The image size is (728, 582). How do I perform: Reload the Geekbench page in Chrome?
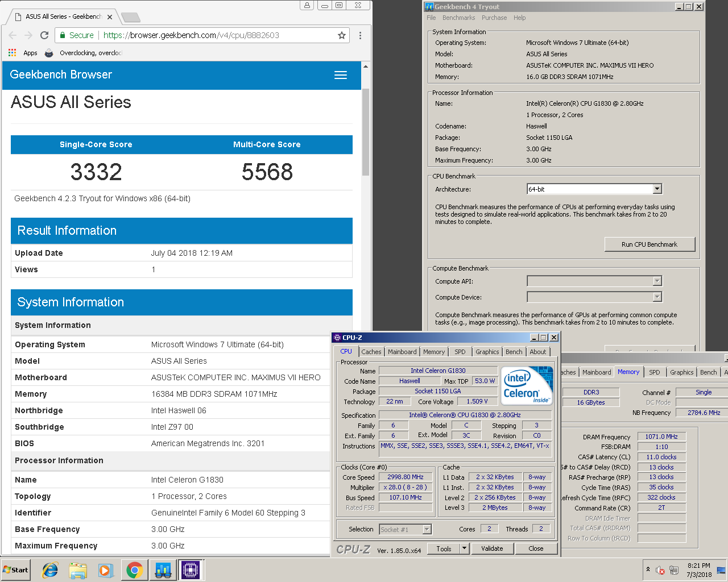click(x=44, y=35)
